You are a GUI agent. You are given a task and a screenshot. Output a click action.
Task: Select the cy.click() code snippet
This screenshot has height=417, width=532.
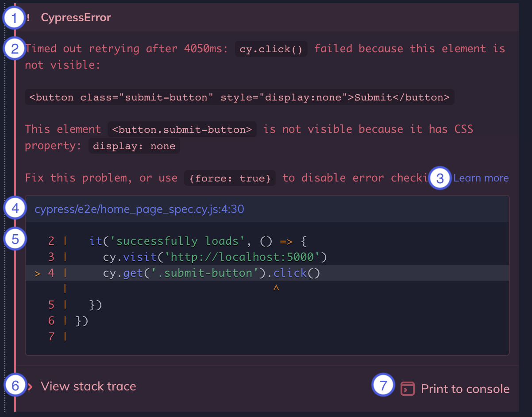coord(271,49)
